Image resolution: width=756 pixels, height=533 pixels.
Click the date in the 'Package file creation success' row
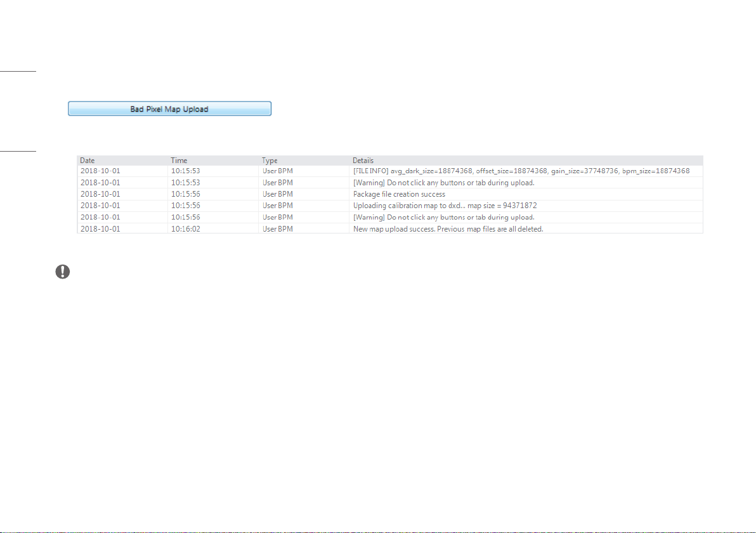click(x=100, y=194)
